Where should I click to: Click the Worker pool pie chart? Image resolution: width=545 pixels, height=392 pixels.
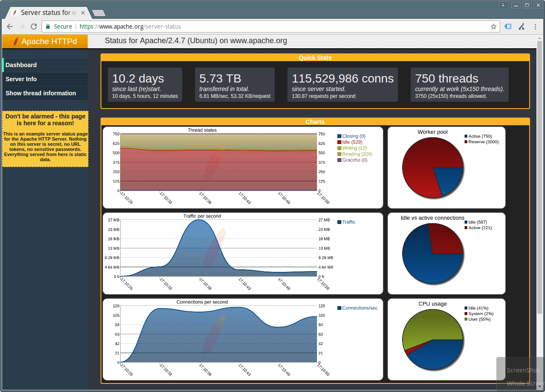[432, 168]
